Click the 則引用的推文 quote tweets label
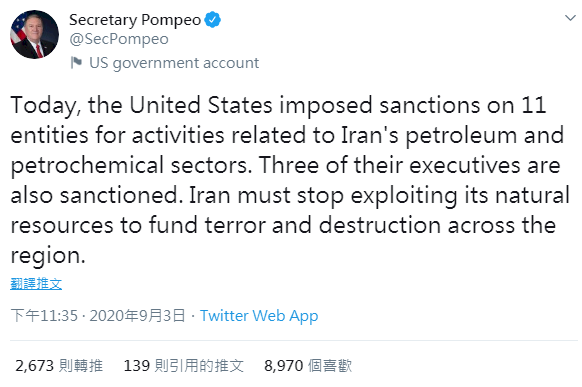Image resolution: width=582 pixels, height=387 pixels. click(199, 366)
